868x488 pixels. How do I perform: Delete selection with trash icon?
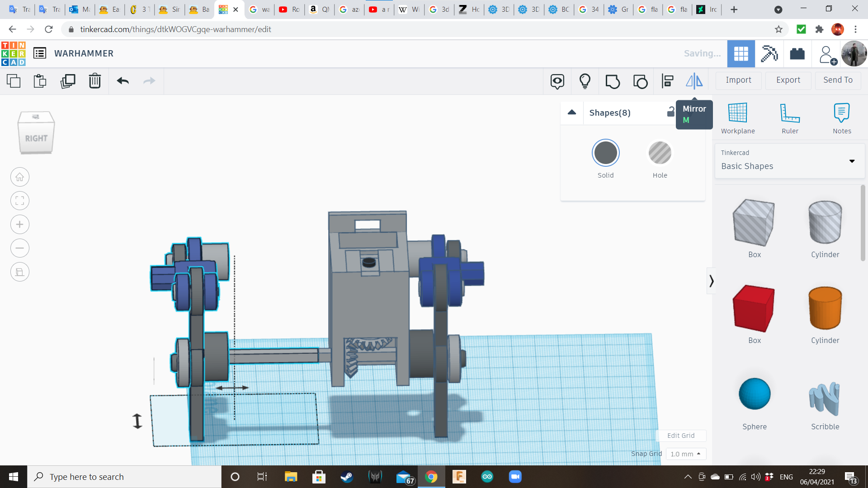click(x=95, y=81)
